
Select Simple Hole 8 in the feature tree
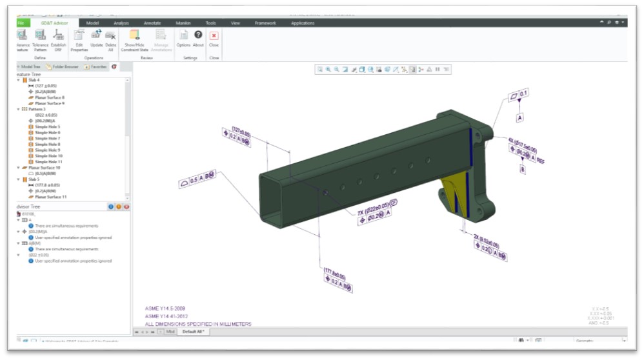[x=48, y=145]
